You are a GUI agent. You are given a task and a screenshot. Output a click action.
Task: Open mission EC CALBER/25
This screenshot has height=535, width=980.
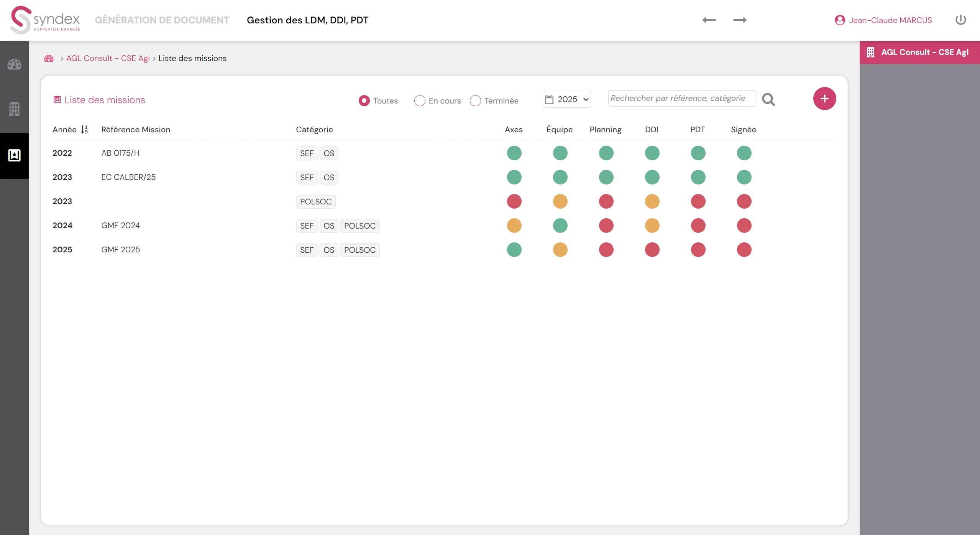[128, 177]
